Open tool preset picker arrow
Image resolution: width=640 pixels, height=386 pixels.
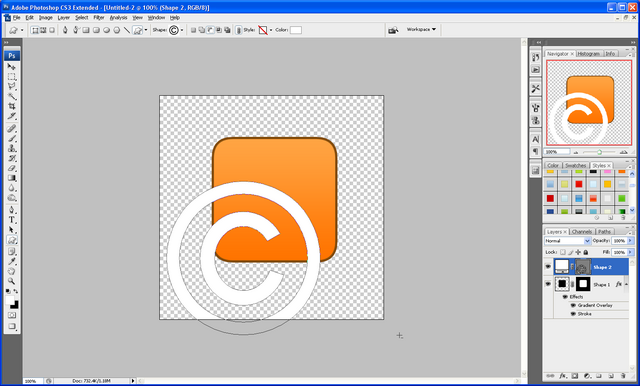pyautogui.click(x=22, y=30)
